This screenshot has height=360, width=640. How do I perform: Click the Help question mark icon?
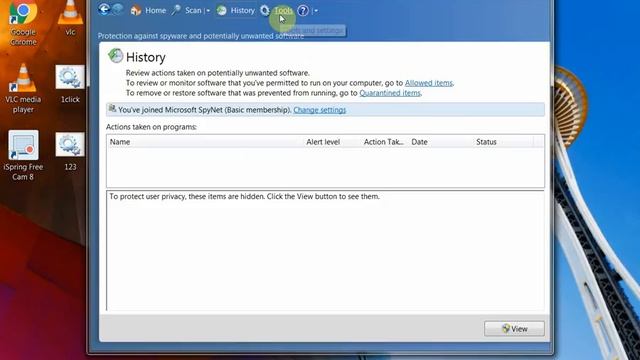(x=303, y=11)
